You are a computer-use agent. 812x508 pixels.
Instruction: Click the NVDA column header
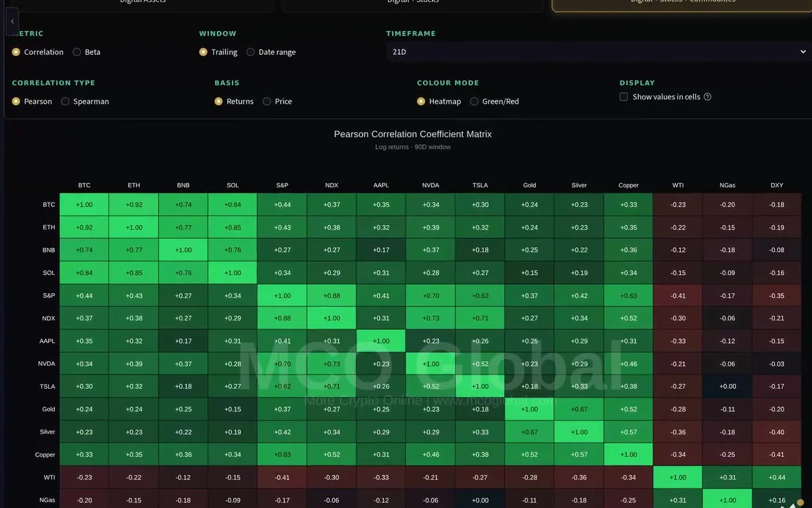[x=430, y=185]
